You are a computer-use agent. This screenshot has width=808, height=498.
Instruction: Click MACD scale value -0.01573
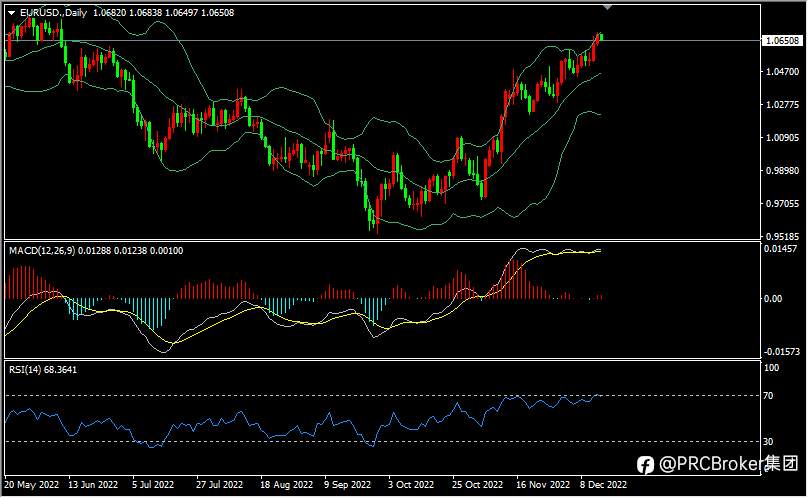pyautogui.click(x=782, y=352)
